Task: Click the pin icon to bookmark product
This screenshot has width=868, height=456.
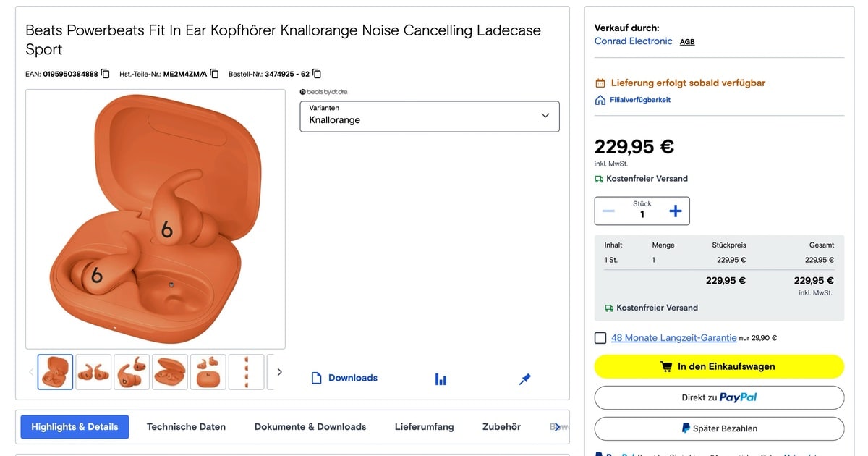Action: coord(525,379)
